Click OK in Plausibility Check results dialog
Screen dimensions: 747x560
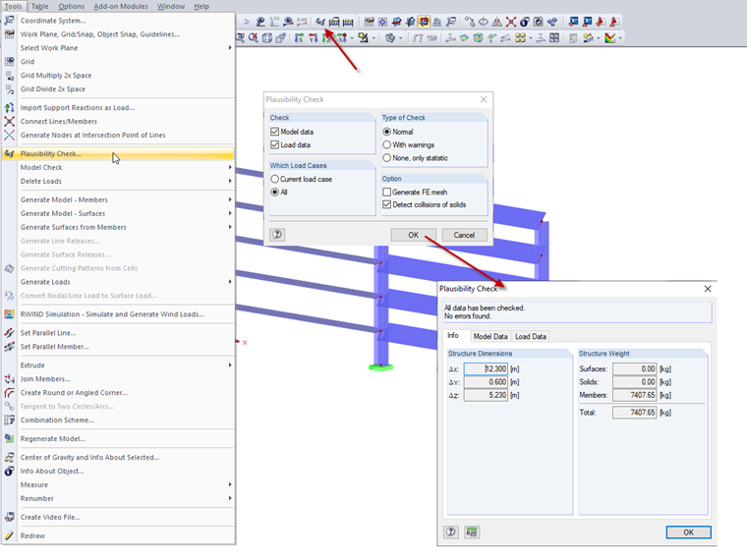[x=688, y=532]
